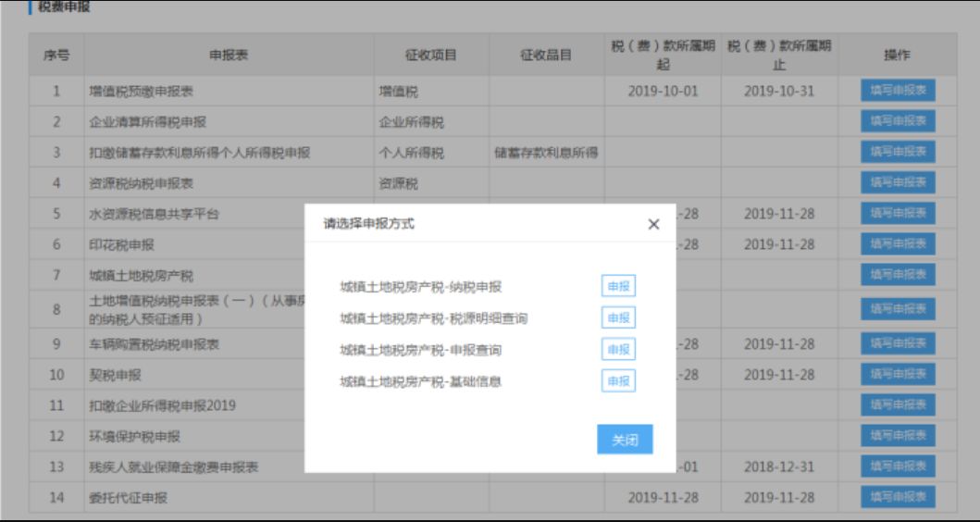Select the text 城镇土地税房产税-税源明细查询
Image resolution: width=980 pixels, height=522 pixels.
point(434,318)
